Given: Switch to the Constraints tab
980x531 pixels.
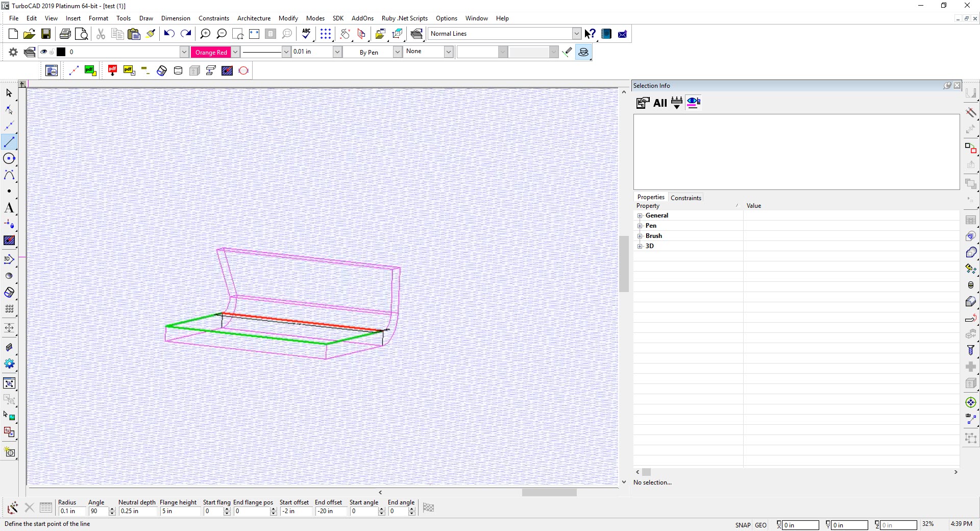Looking at the screenshot, I should click(685, 198).
